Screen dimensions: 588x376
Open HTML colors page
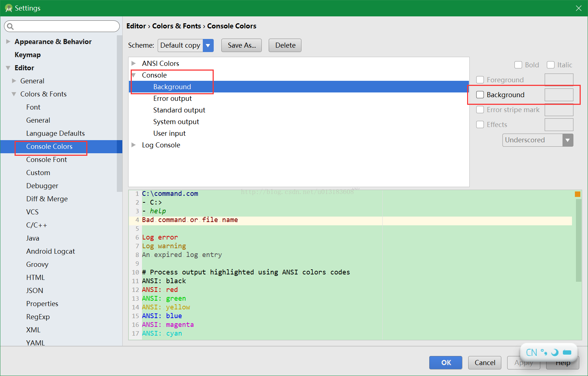click(35, 277)
